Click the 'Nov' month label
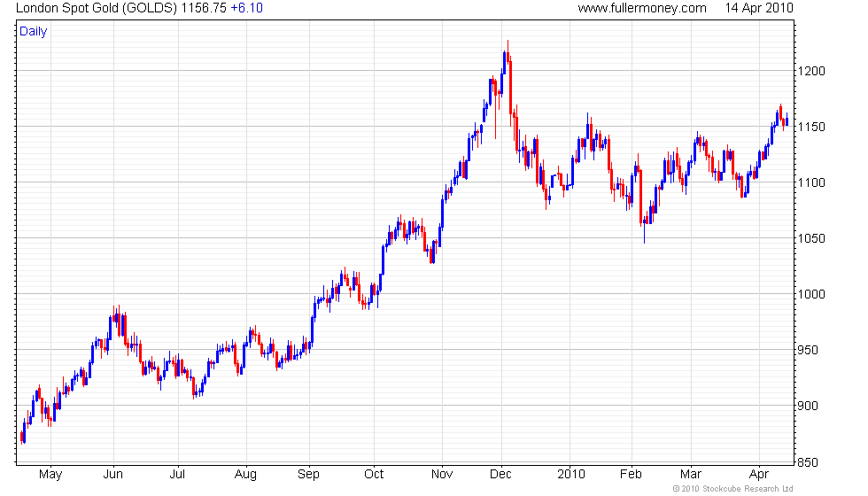Image resolution: width=868 pixels, height=496 pixels. [442, 475]
